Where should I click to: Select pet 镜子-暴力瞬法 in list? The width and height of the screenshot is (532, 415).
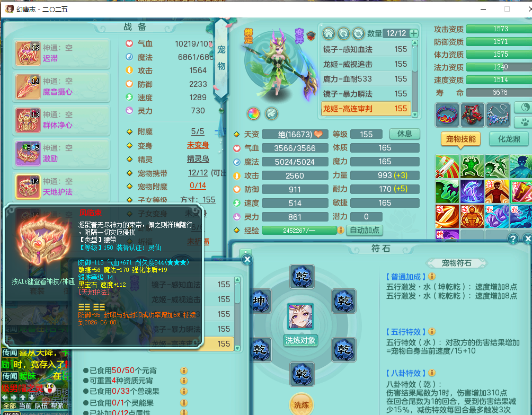(x=366, y=94)
